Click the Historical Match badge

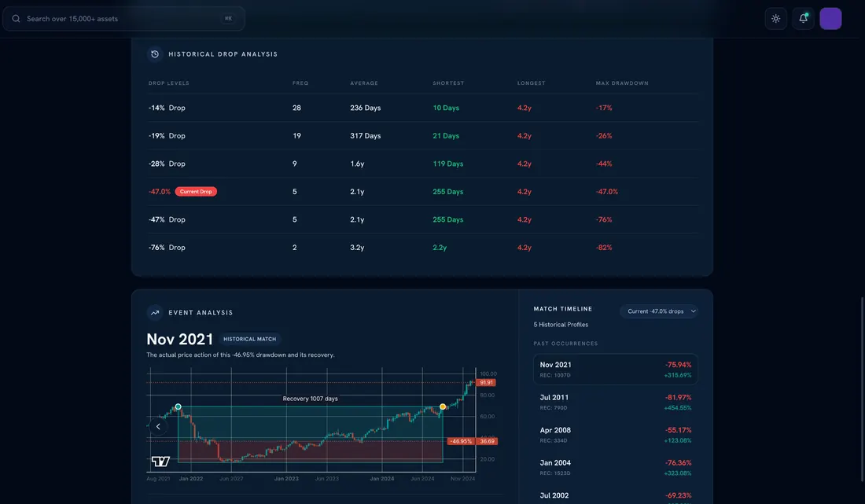249,339
